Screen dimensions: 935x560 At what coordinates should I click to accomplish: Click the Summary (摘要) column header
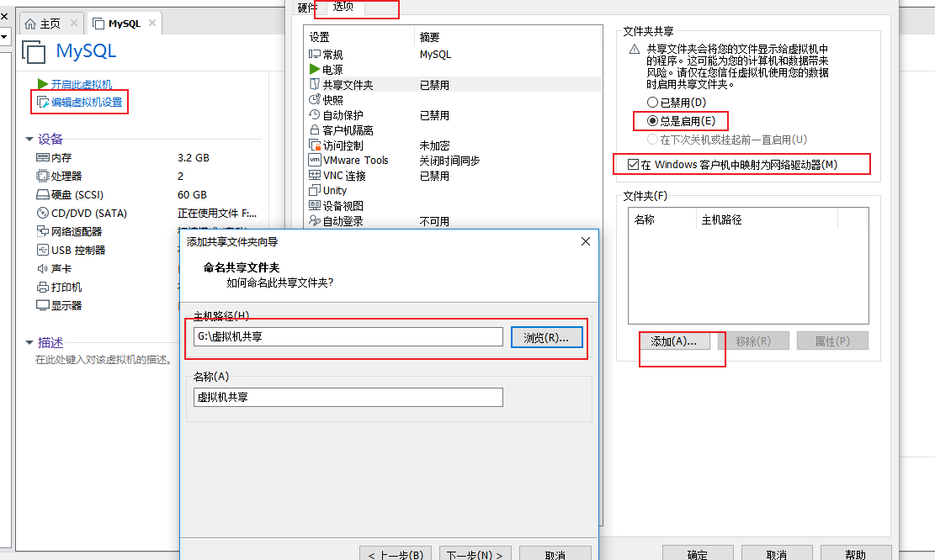click(x=508, y=37)
